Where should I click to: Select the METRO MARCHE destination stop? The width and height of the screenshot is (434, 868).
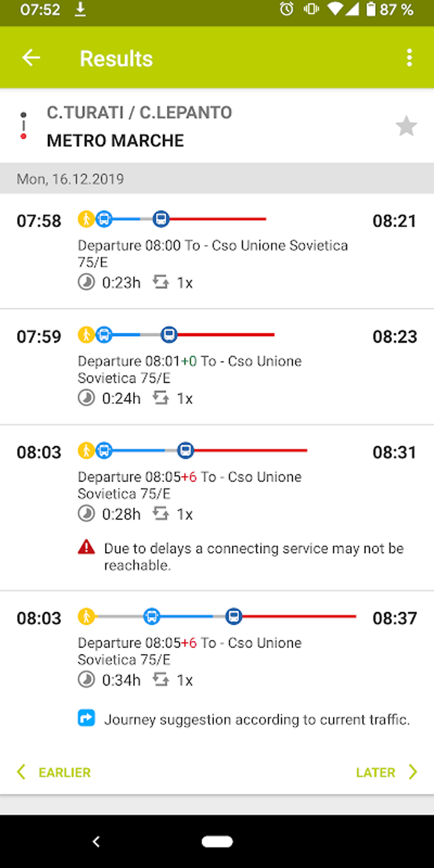[x=115, y=141]
